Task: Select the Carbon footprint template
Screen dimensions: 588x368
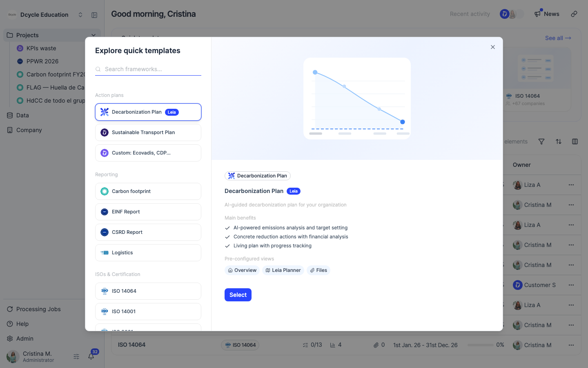Action: (x=148, y=191)
